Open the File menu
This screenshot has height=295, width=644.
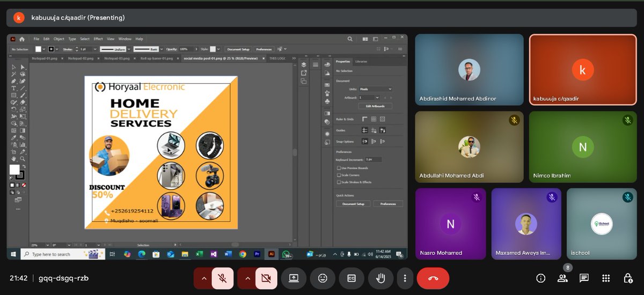coord(36,39)
